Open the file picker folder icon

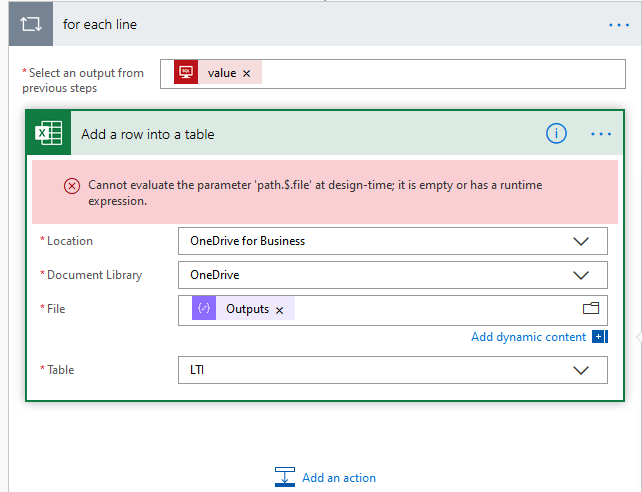tap(590, 309)
